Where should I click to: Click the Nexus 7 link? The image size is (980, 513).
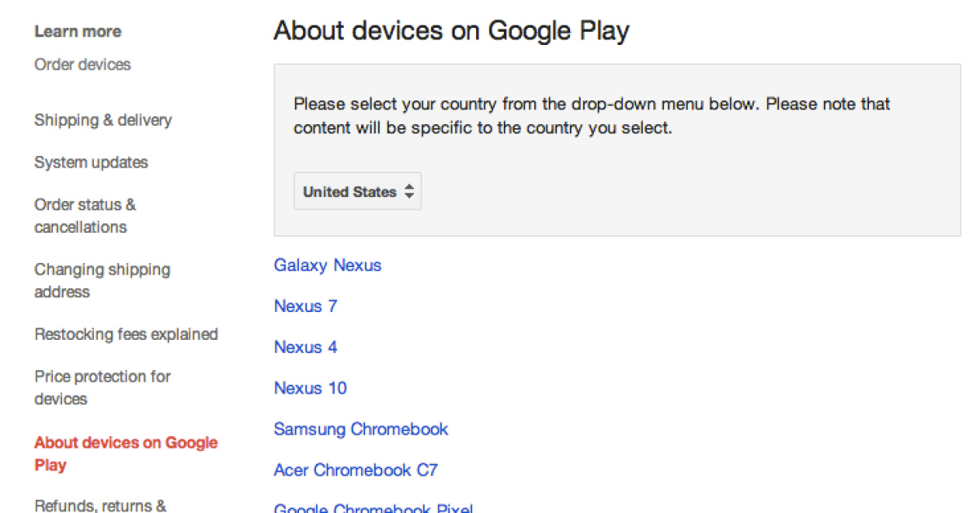(305, 306)
